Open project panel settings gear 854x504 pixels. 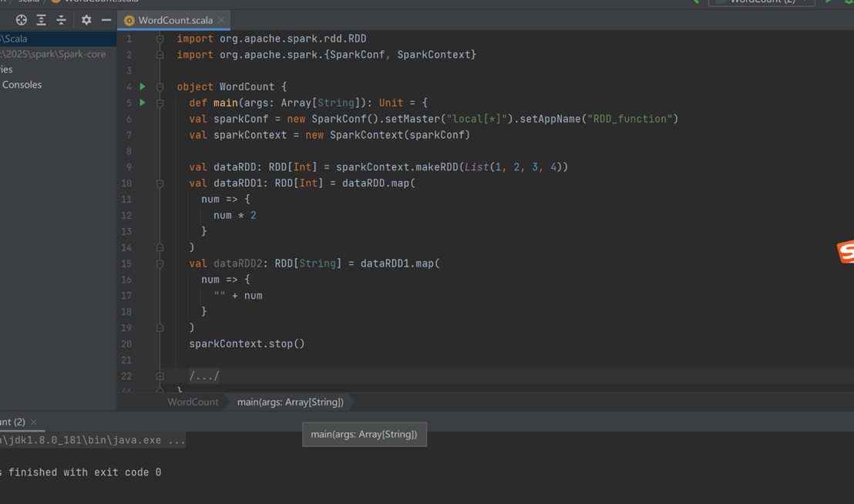[x=86, y=20]
